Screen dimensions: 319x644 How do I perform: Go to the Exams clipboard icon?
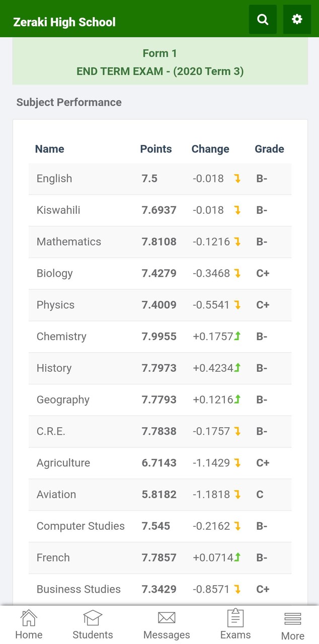tap(235, 617)
